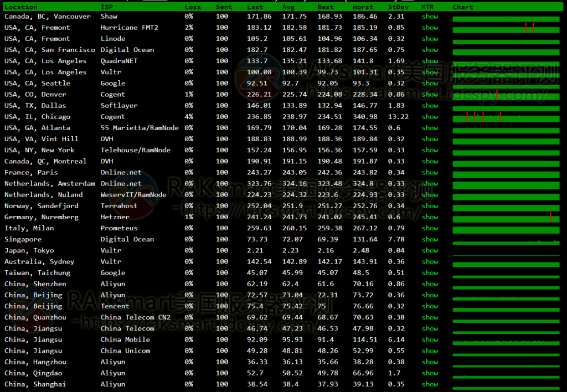The image size is (567, 392).
Task: Select '4%' loss value for Chicago
Action: pos(189,117)
